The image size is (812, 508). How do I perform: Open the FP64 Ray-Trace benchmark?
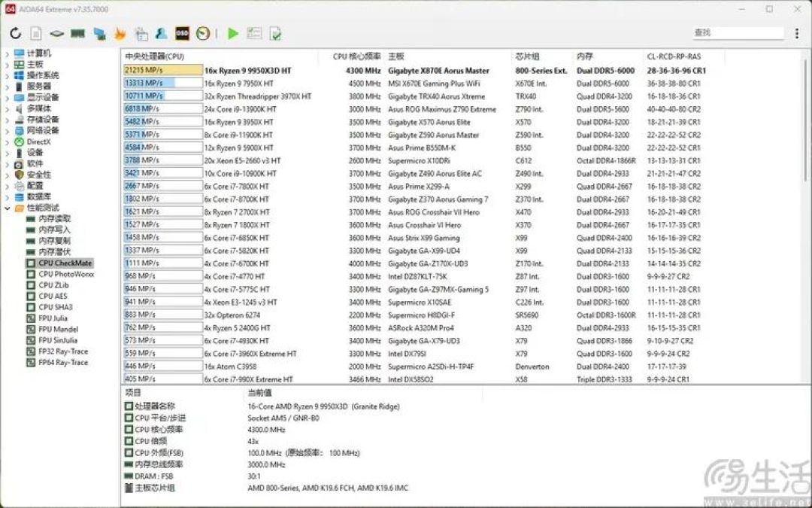[63, 362]
